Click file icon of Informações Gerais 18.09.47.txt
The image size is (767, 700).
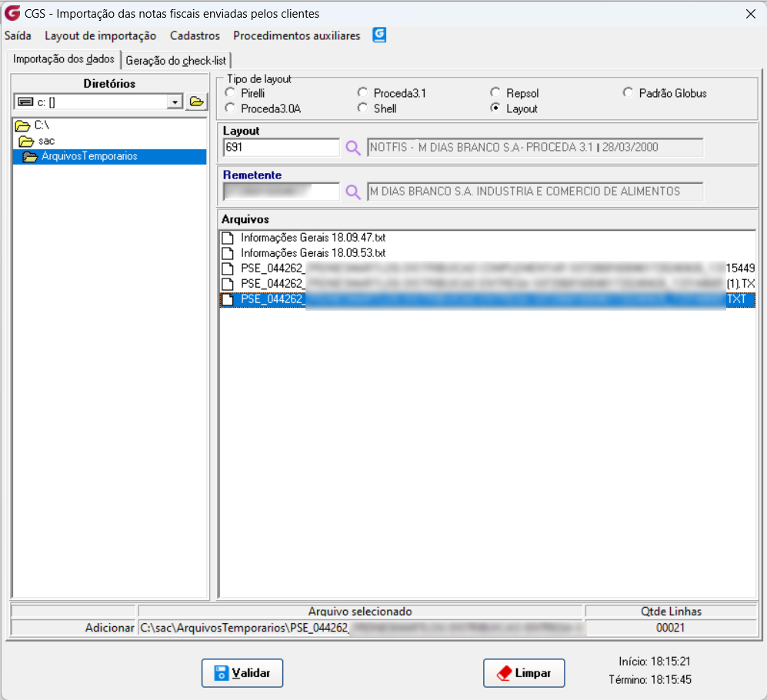pyautogui.click(x=228, y=238)
